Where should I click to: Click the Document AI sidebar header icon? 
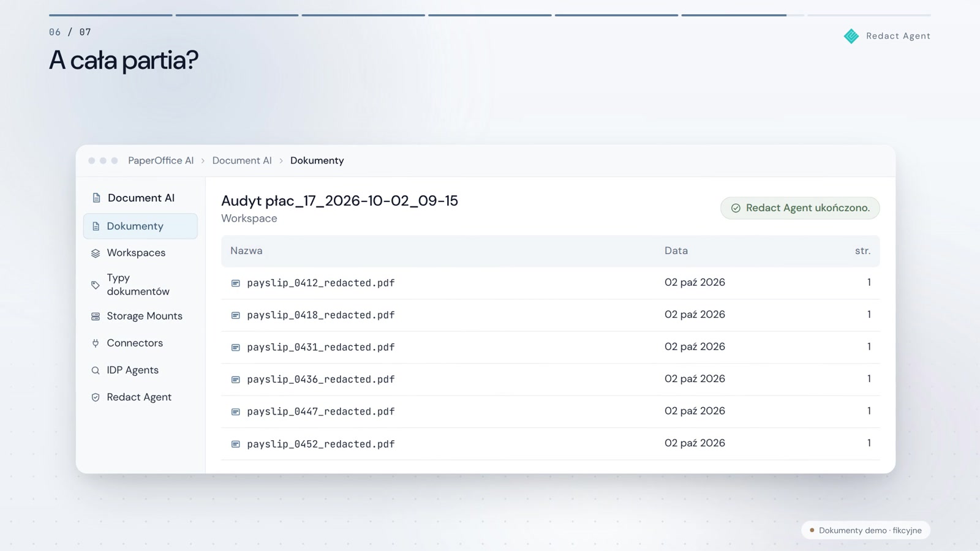pyautogui.click(x=96, y=198)
